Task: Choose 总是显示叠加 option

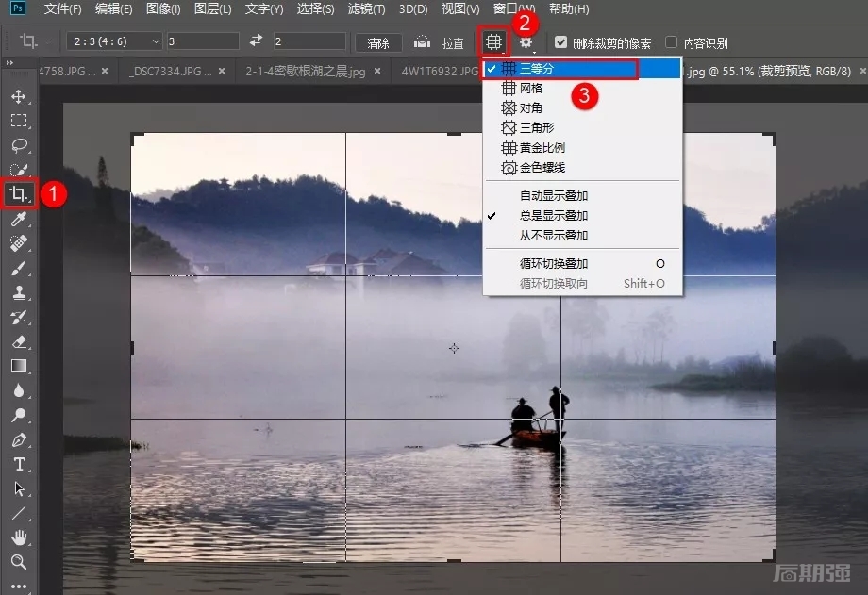Action: (x=554, y=216)
